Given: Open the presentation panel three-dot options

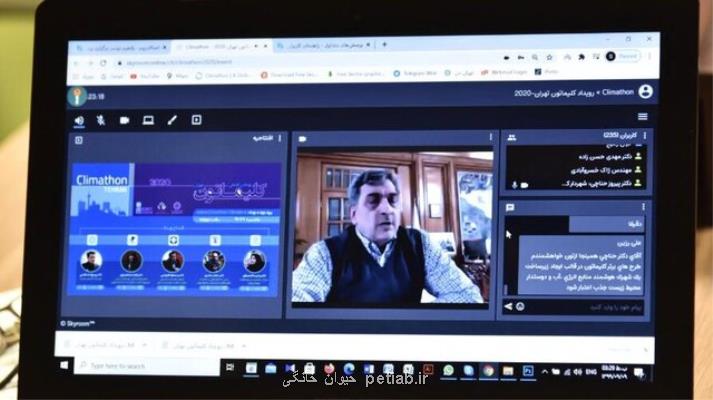Looking at the screenshot, I should coord(280,138).
